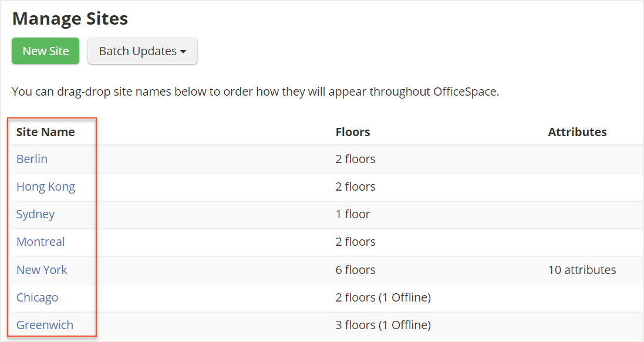Open the Greenwich site page
Image resolution: width=644 pixels, height=342 pixels.
pos(45,324)
